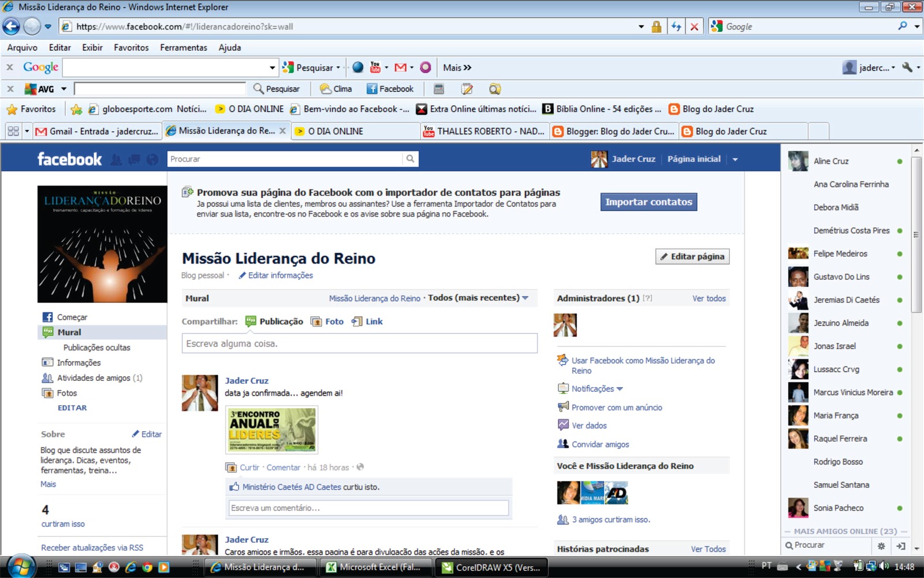Click the Facebook Procurar search field
Image resolution: width=924 pixels, height=578 pixels.
tap(285, 159)
